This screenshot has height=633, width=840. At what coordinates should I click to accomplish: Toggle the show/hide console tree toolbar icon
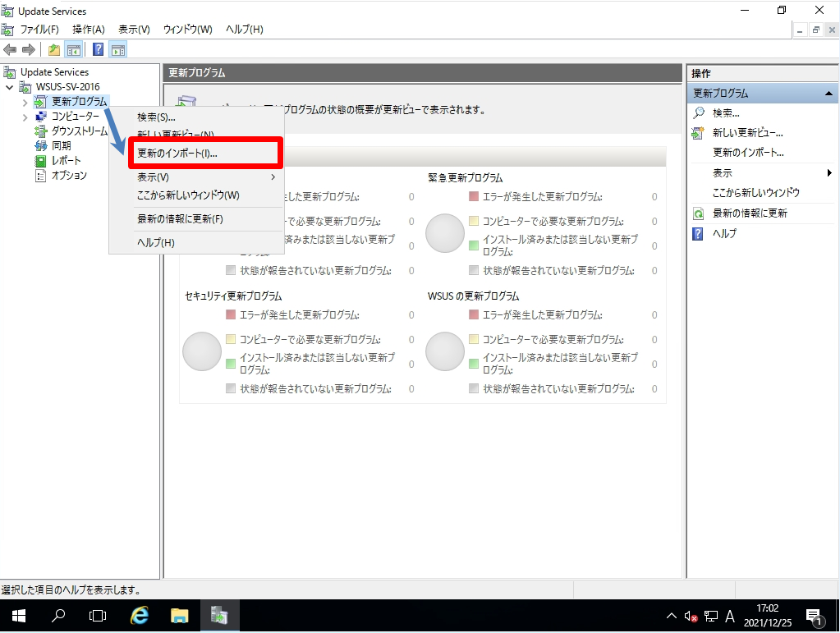click(73, 50)
